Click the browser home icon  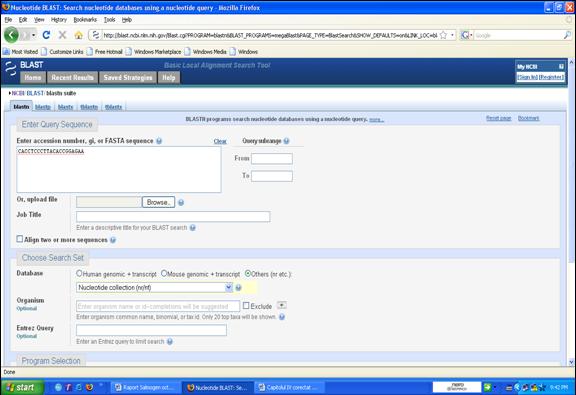pos(78,35)
